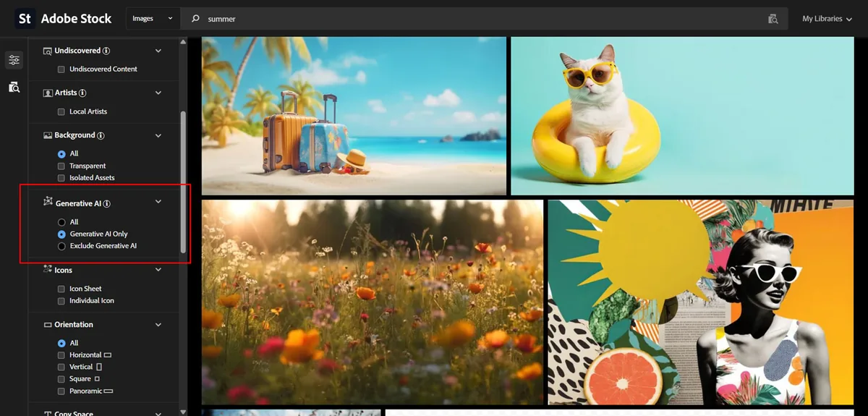Click the Copy Space heading text
The image size is (868, 416).
click(x=74, y=414)
